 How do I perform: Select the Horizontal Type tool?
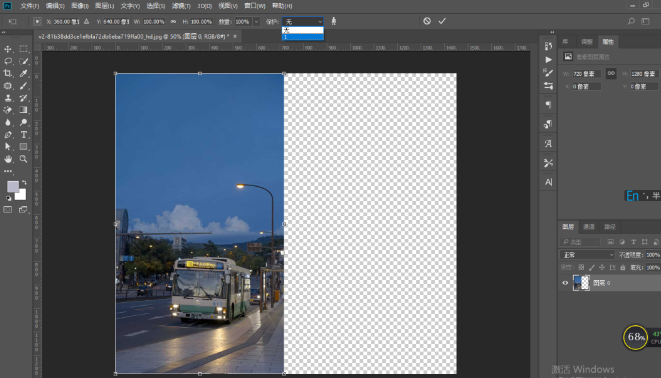click(x=24, y=135)
